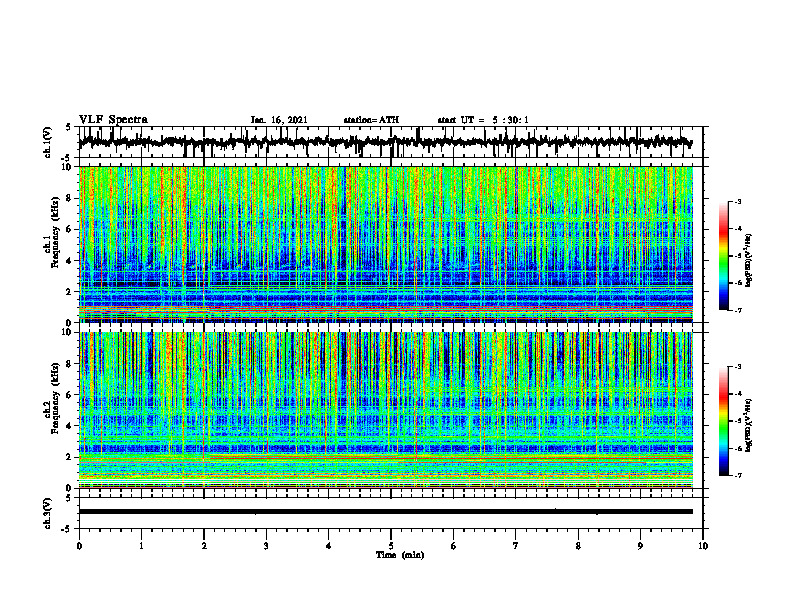This screenshot has height=612, width=792.
Task: Click time axis tick label "2"
Action: [204, 546]
